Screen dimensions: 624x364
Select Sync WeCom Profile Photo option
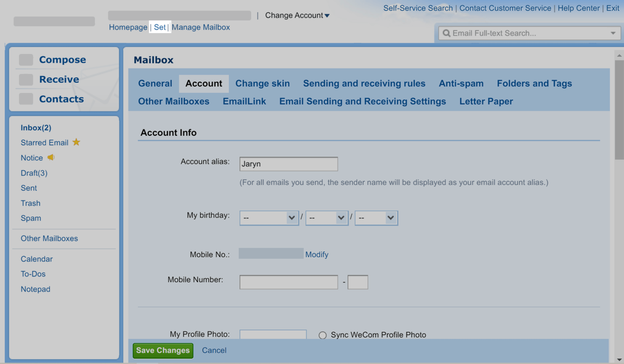pyautogui.click(x=322, y=335)
